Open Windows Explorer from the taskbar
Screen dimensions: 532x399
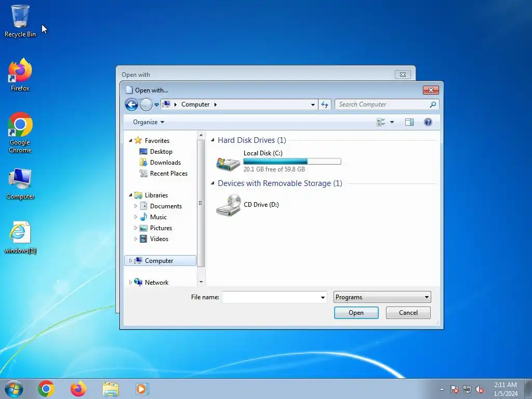coord(111,389)
